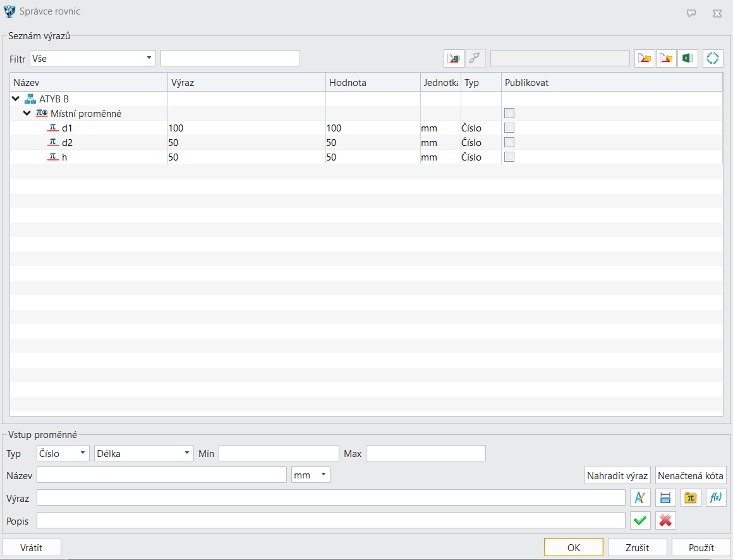Refresh the list with the circular arrows icon

(x=713, y=58)
